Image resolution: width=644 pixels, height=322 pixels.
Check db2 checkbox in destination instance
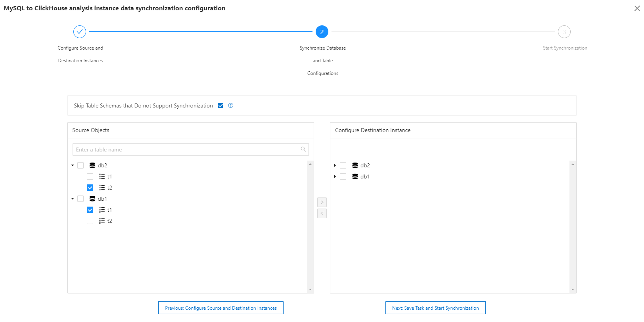(x=343, y=165)
